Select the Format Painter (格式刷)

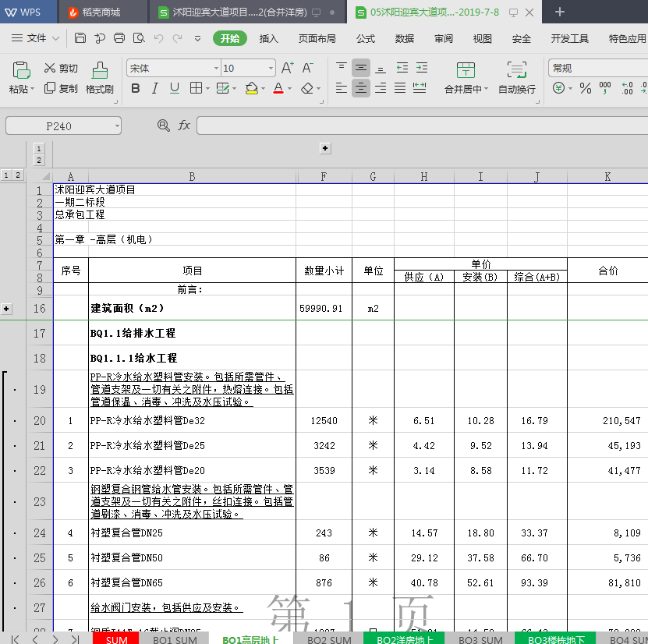[x=100, y=78]
